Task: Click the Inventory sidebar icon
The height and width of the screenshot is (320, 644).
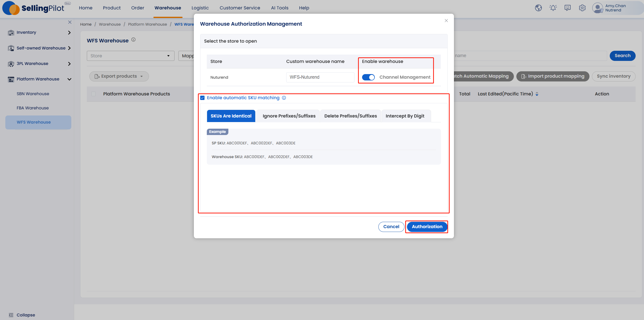Action: pyautogui.click(x=11, y=33)
